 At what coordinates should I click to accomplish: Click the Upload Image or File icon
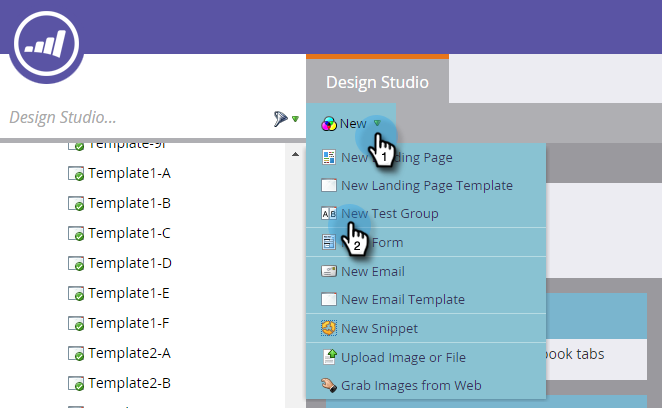[x=329, y=357]
